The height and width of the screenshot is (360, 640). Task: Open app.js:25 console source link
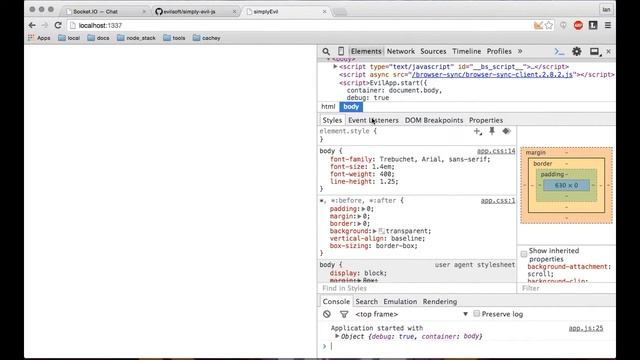(586, 328)
